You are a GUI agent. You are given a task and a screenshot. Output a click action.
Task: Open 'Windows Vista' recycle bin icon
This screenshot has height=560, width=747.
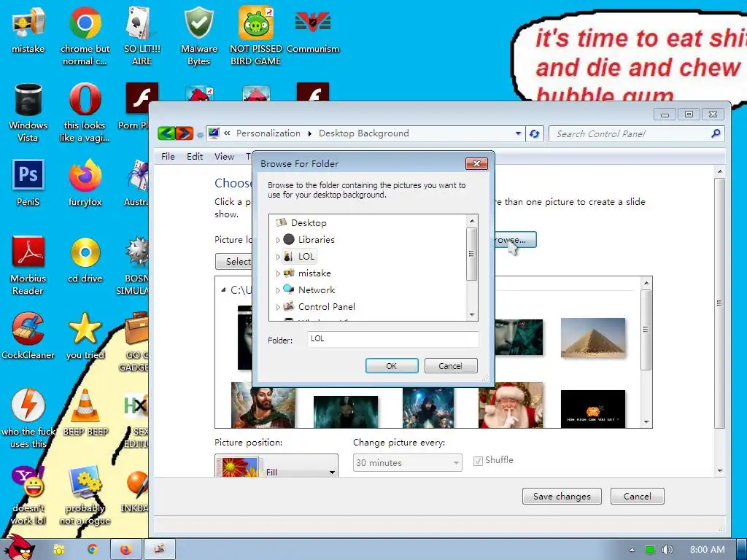pos(28,99)
